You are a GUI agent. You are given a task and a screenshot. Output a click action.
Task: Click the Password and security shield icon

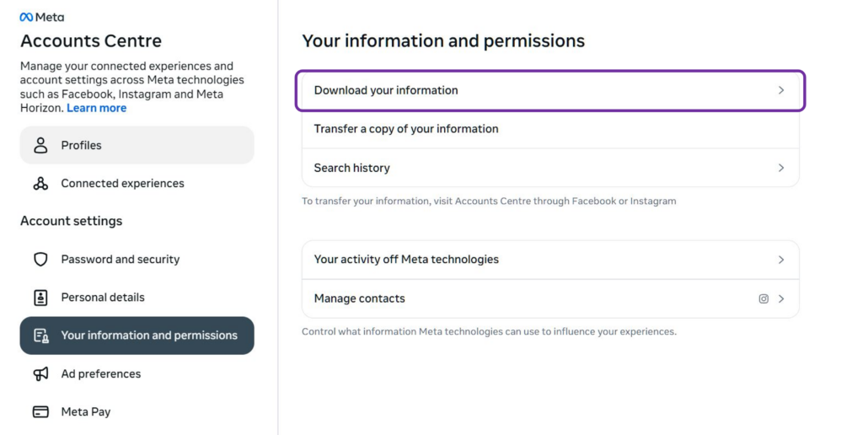pos(40,260)
